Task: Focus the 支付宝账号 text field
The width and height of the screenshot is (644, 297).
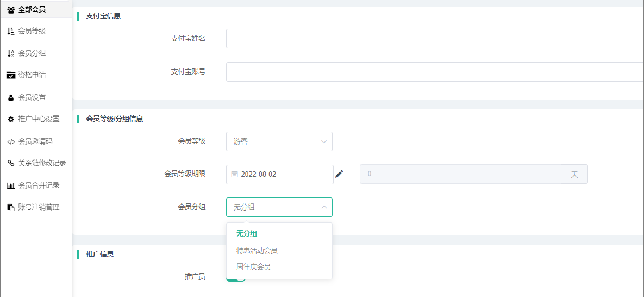Action: click(435, 72)
